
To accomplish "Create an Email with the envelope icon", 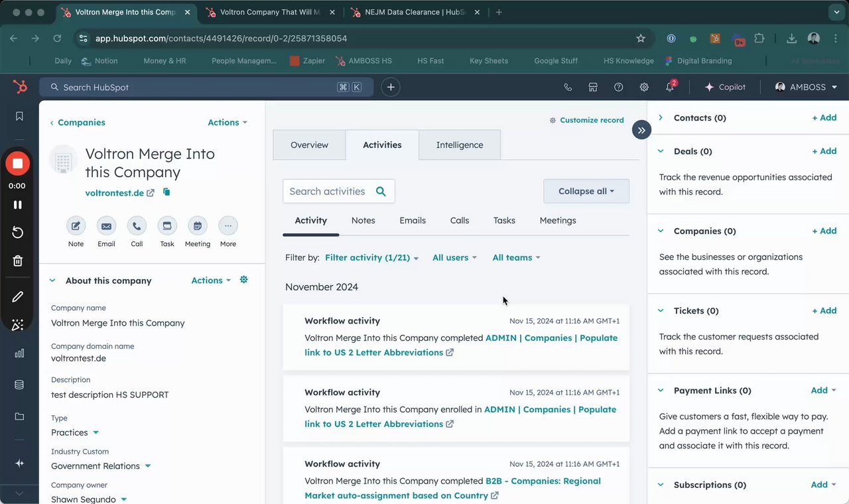I will click(x=106, y=225).
